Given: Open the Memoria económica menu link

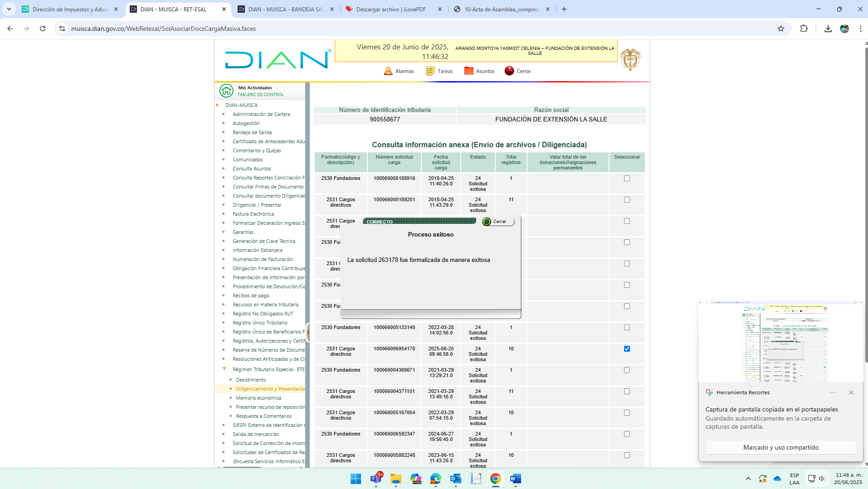Looking at the screenshot, I should pyautogui.click(x=258, y=398).
